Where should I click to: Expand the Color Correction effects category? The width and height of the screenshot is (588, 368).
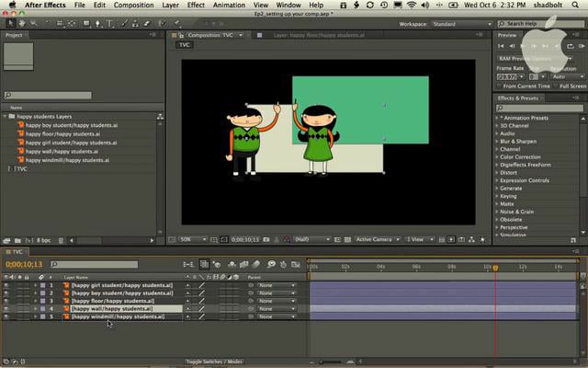point(497,157)
